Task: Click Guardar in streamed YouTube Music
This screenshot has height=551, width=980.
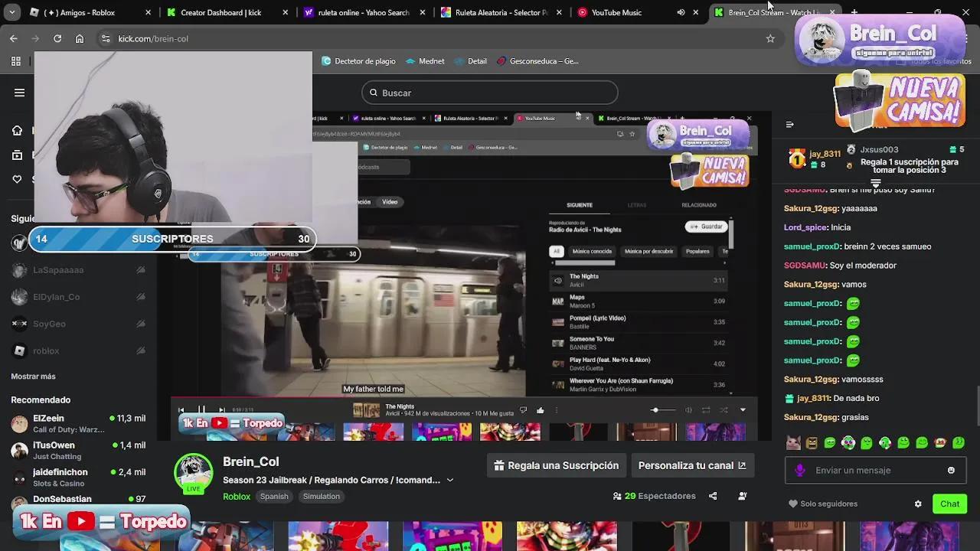Action: click(705, 227)
